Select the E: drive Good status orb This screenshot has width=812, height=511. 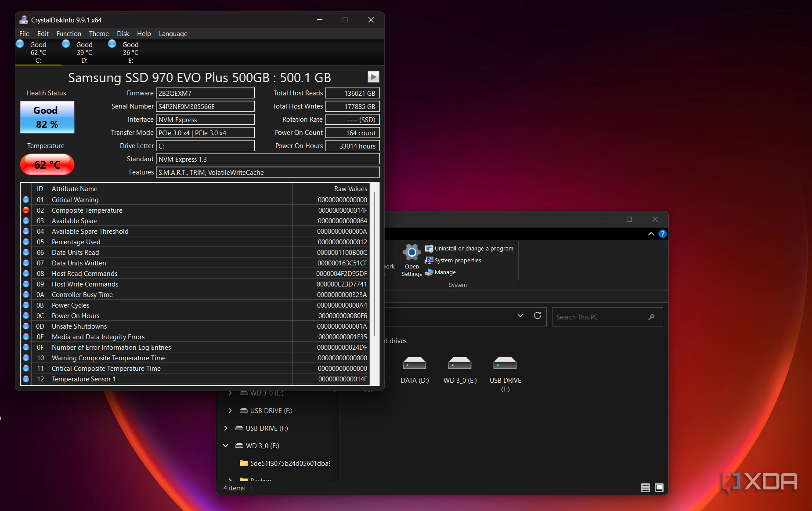112,44
